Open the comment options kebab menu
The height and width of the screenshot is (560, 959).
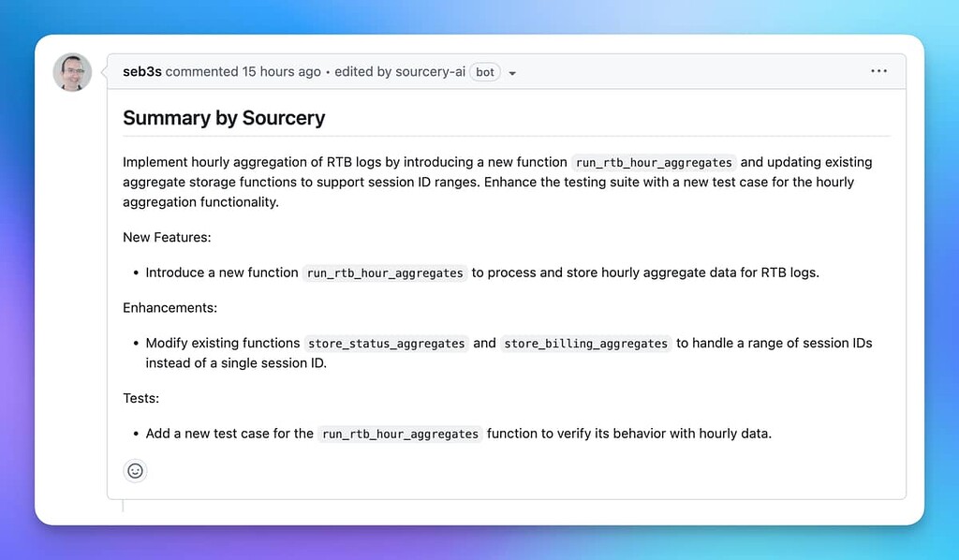(x=878, y=70)
